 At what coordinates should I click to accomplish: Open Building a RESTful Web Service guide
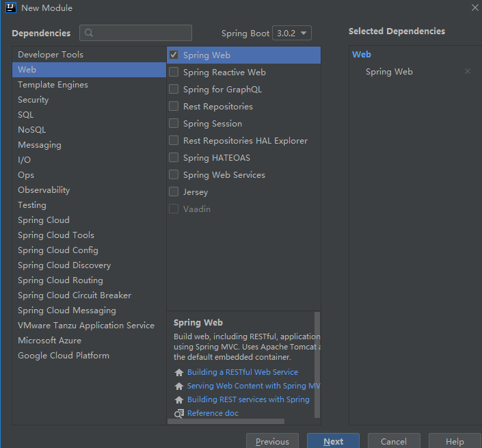(243, 372)
